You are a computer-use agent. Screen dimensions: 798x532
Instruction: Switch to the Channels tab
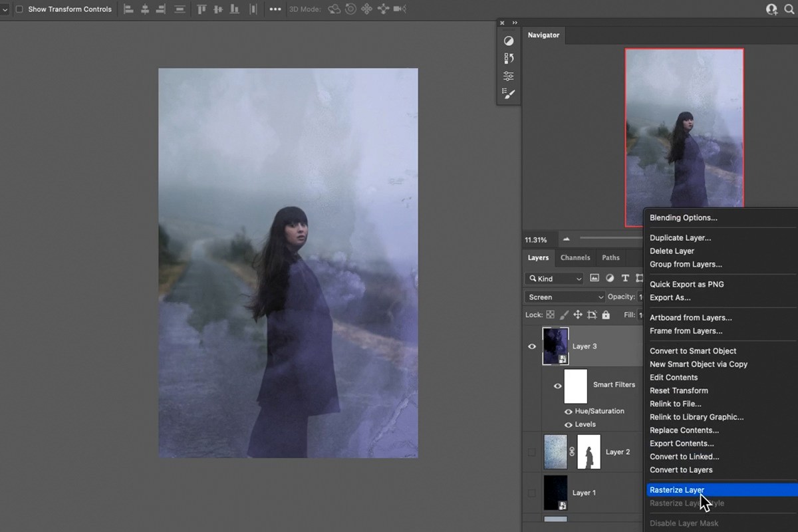tap(575, 257)
